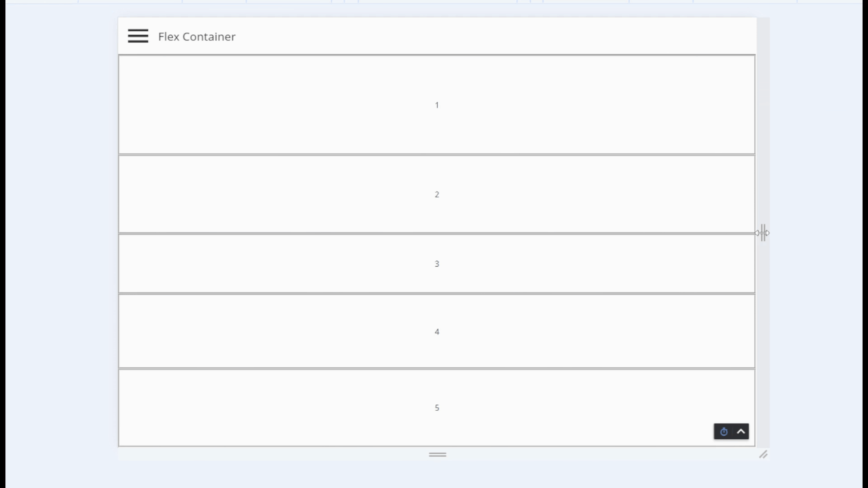This screenshot has width=868, height=488.
Task: Click the divider between items 4 and 5
Action: (437, 369)
